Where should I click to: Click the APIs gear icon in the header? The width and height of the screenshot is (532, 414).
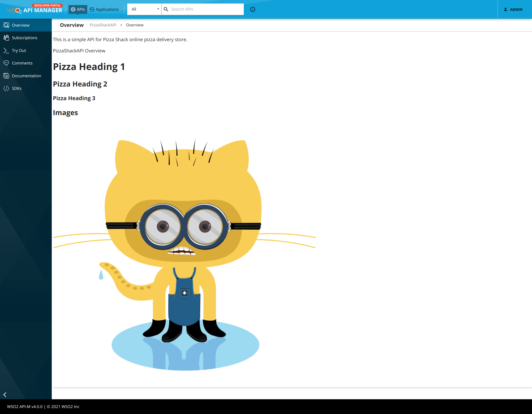click(73, 9)
